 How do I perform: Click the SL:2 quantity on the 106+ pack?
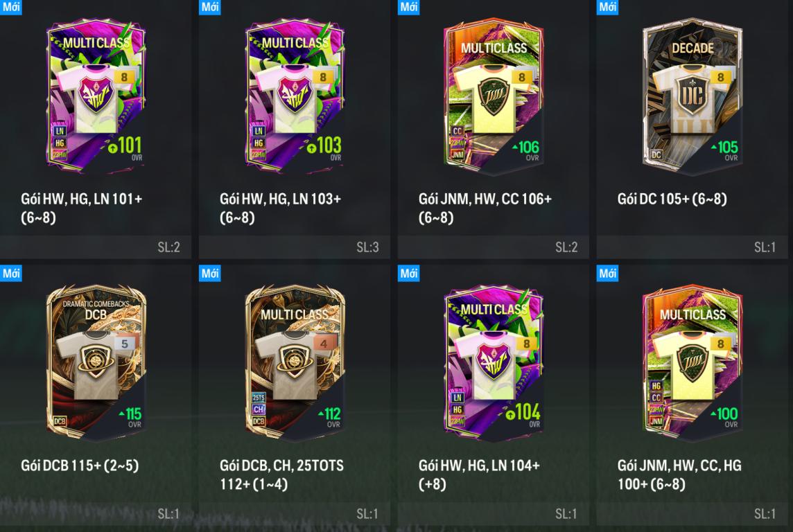pos(566,247)
